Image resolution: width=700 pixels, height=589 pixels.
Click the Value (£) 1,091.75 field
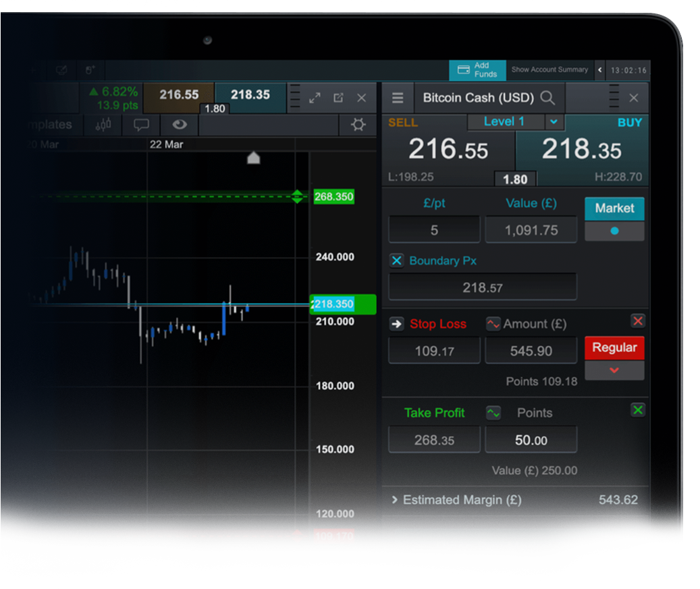(531, 229)
